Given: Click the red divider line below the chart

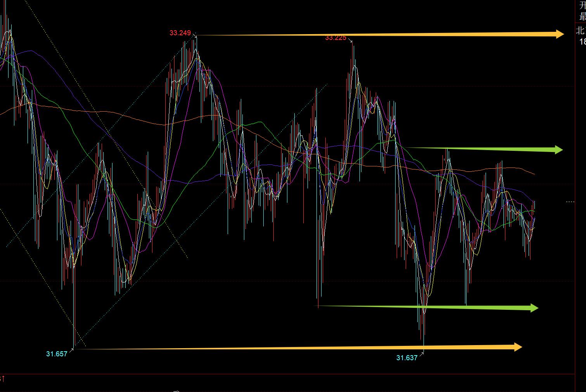Looking at the screenshot, I should pyautogui.click(x=287, y=374).
